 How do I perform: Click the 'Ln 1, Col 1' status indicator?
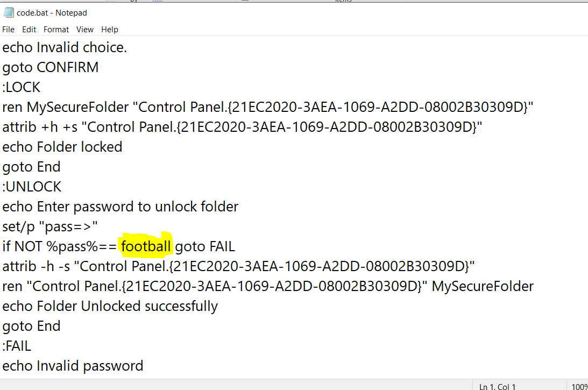click(497, 386)
